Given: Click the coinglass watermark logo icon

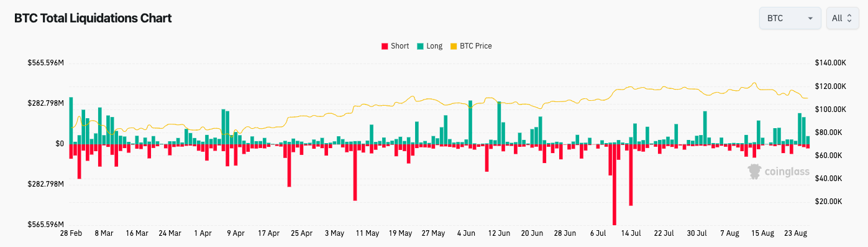Looking at the screenshot, I should 754,172.
